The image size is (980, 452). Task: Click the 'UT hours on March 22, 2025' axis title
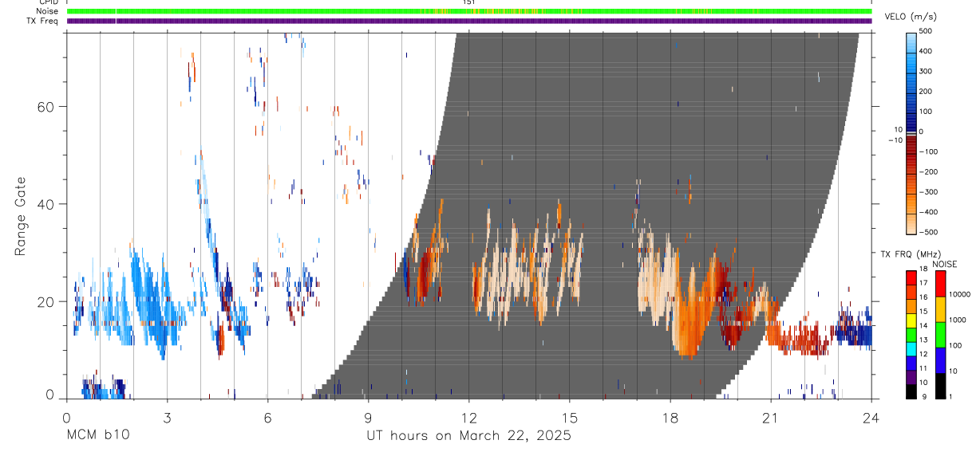(468, 436)
